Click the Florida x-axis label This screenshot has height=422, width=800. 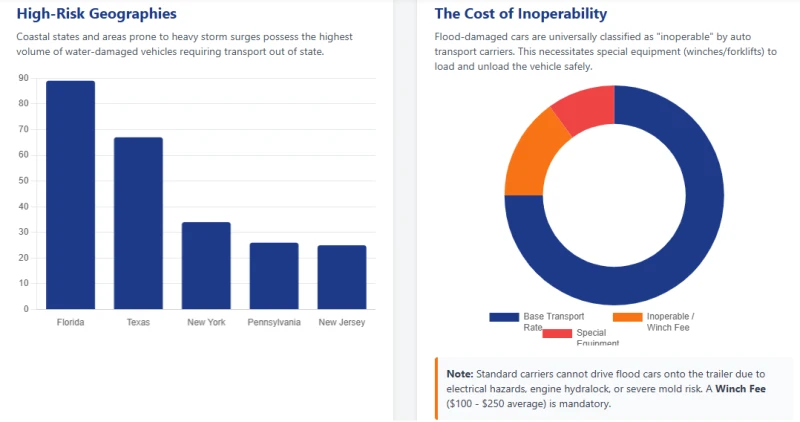pyautogui.click(x=70, y=323)
